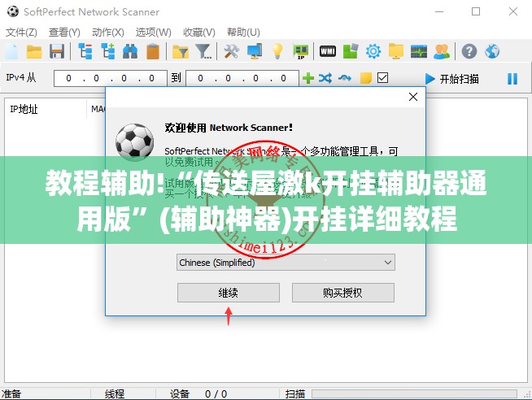Viewport: 532px width, 400px height.
Task: Click the scan progress bar in status bar
Action: (x=414, y=393)
